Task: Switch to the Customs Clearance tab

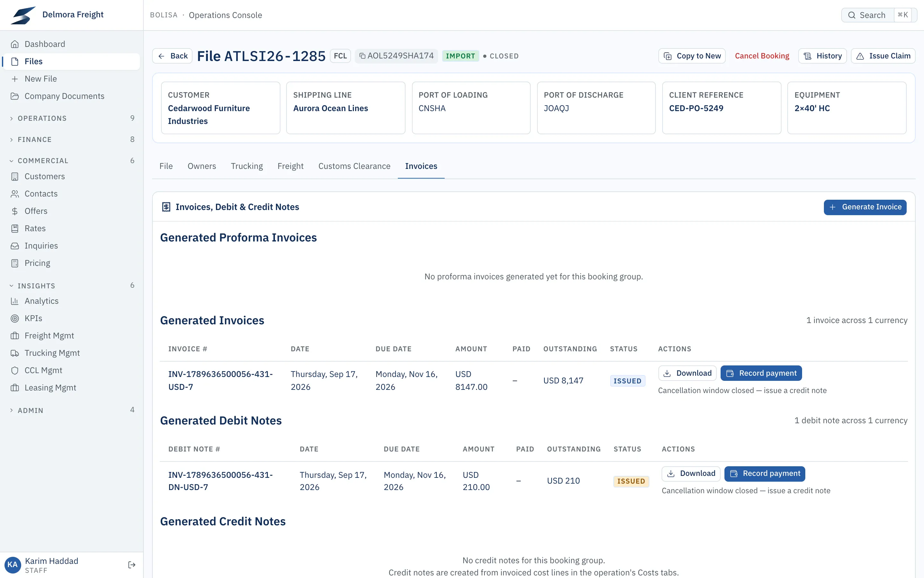Action: [354, 166]
